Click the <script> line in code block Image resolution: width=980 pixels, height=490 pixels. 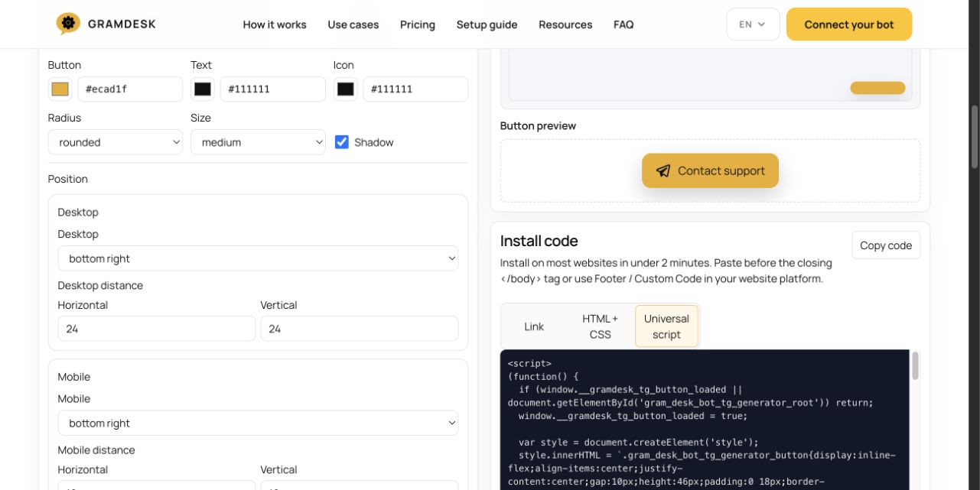[529, 364]
